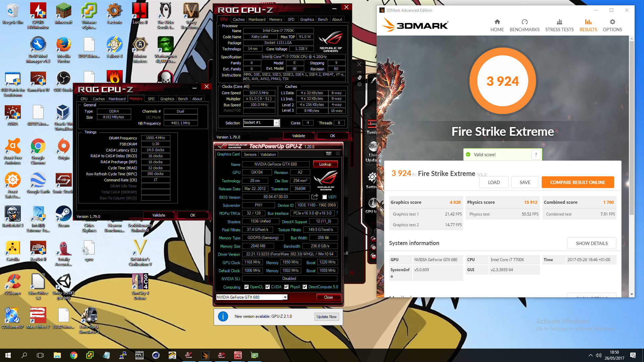
Task: Toggle the PhysX checkbox
Action: tap(286, 287)
